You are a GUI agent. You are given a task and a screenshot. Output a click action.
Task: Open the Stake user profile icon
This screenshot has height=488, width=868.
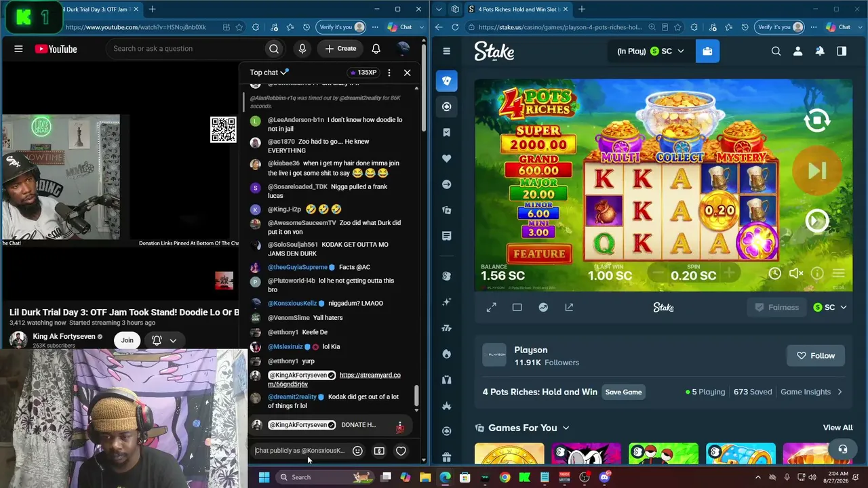[798, 51]
